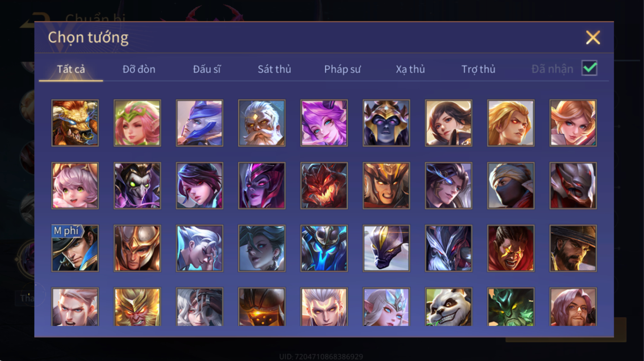The height and width of the screenshot is (361, 644).
Task: Select the purple-pink haired girl hero
Action: (x=324, y=123)
